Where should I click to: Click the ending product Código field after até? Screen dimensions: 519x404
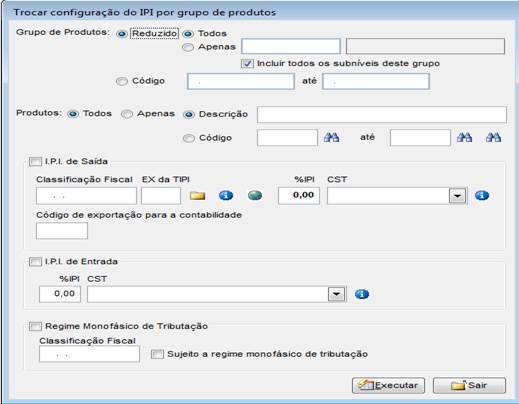click(420, 138)
